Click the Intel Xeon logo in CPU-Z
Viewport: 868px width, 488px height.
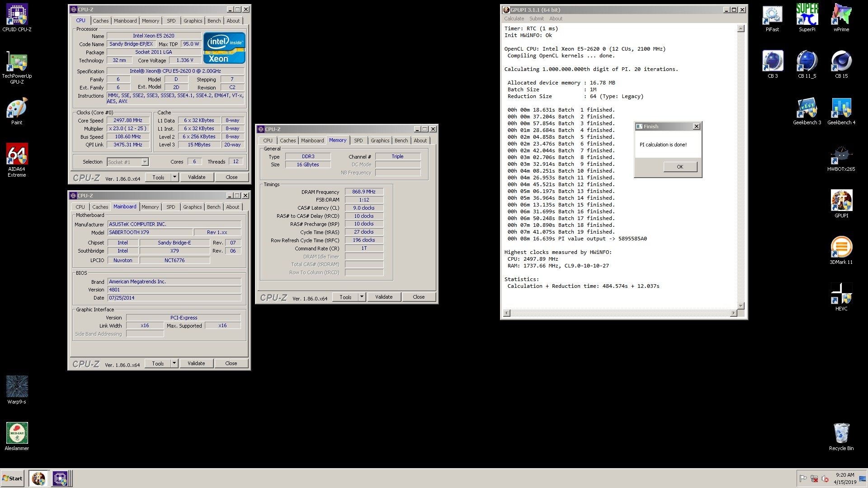tap(224, 48)
